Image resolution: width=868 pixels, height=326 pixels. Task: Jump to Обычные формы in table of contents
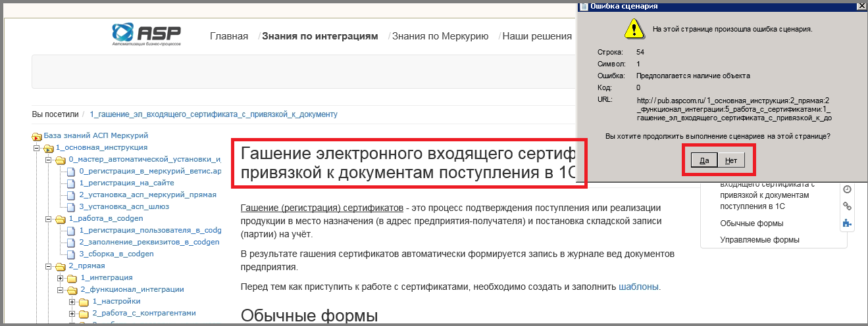(x=751, y=223)
